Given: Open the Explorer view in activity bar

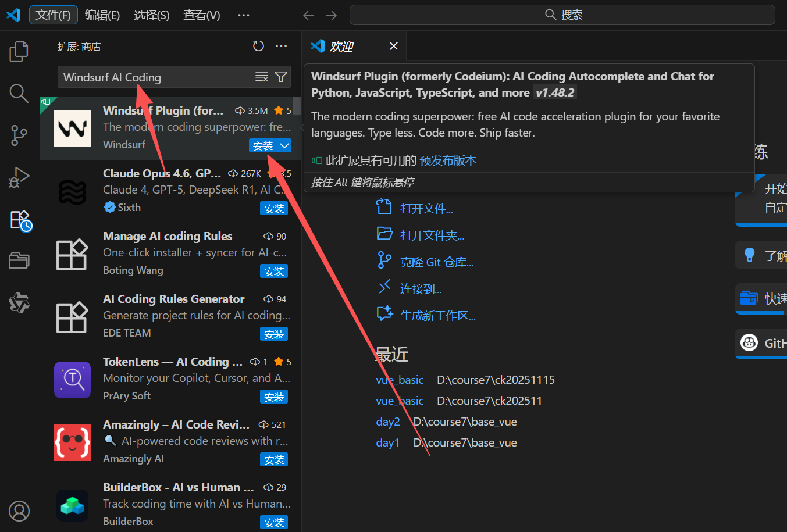Looking at the screenshot, I should [19, 52].
